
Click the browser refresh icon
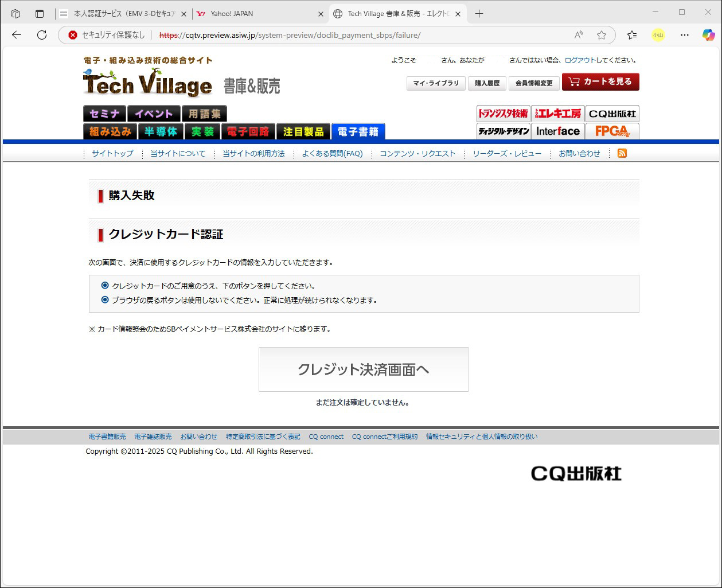pyautogui.click(x=42, y=35)
